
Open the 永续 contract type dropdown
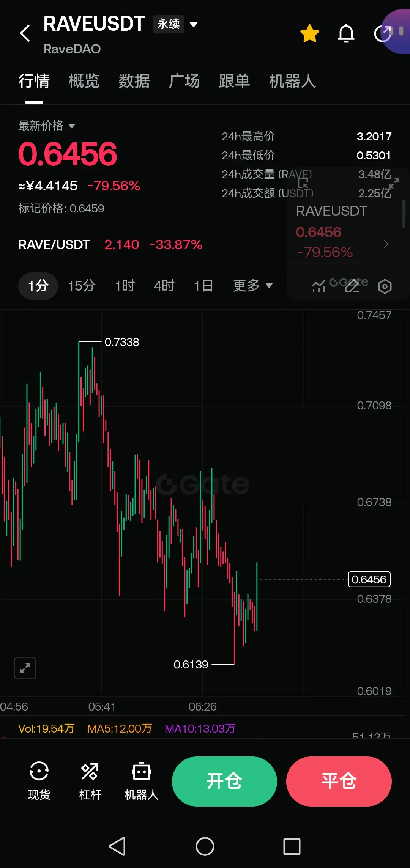pos(175,24)
